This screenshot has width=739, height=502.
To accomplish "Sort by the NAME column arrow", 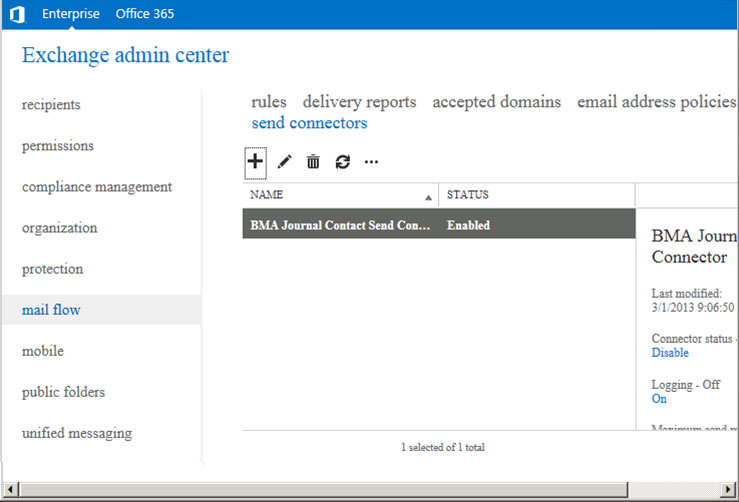I will tap(428, 198).
